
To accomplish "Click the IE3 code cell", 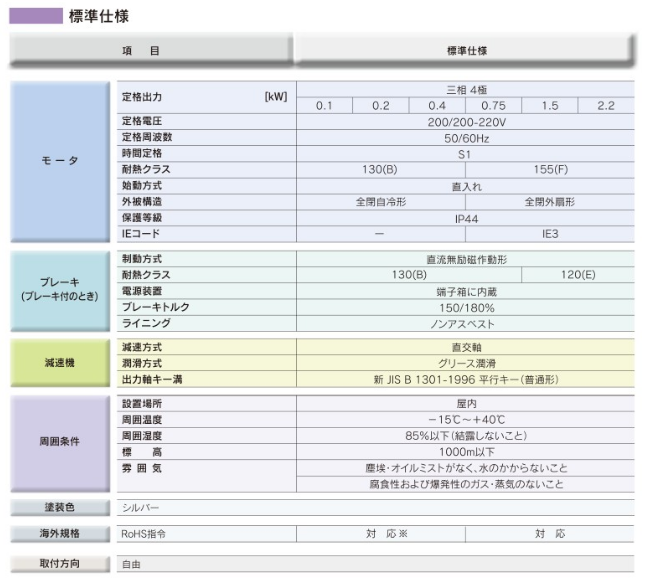I will [549, 232].
